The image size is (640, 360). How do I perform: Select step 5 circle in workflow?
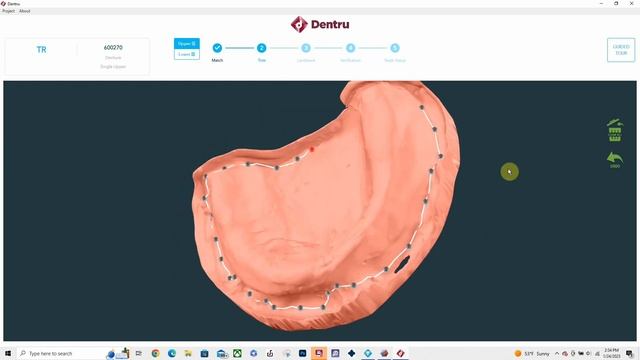395,48
